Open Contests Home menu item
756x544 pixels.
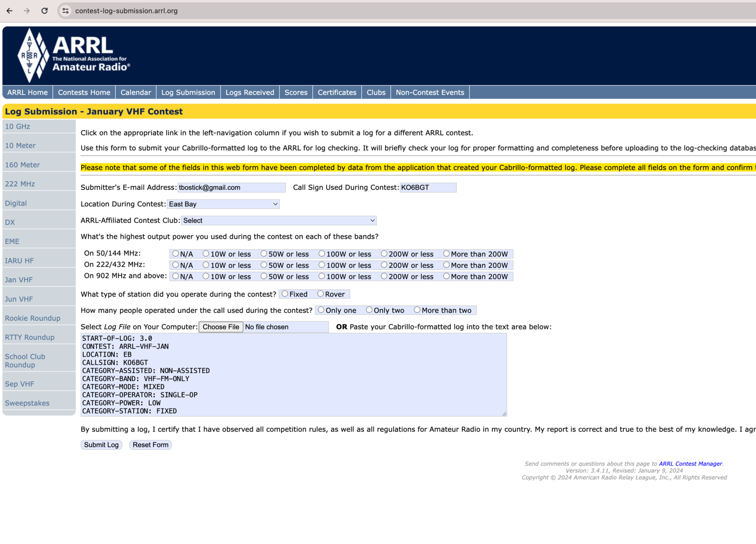[x=84, y=92]
